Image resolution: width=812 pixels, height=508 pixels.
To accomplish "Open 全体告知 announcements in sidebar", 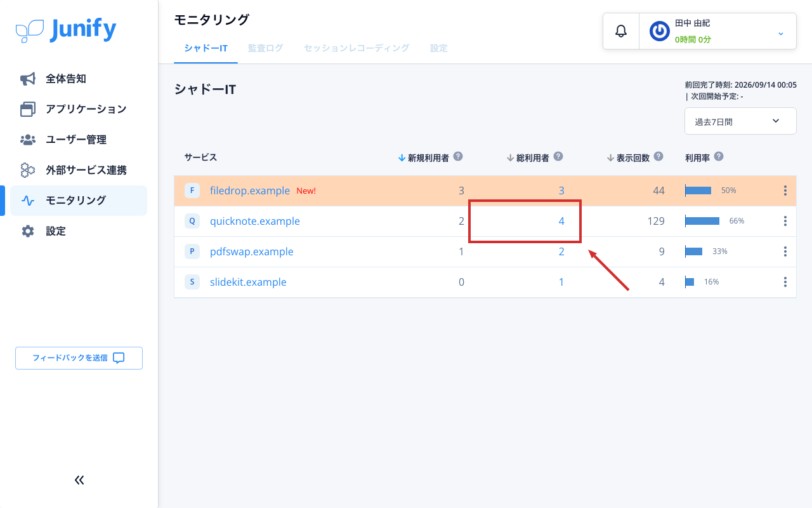I will 79,79.
